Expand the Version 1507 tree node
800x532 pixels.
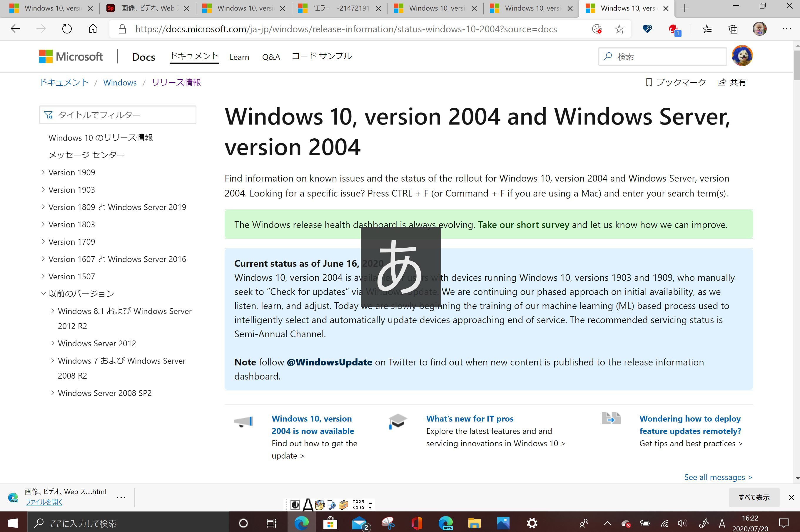pyautogui.click(x=43, y=276)
